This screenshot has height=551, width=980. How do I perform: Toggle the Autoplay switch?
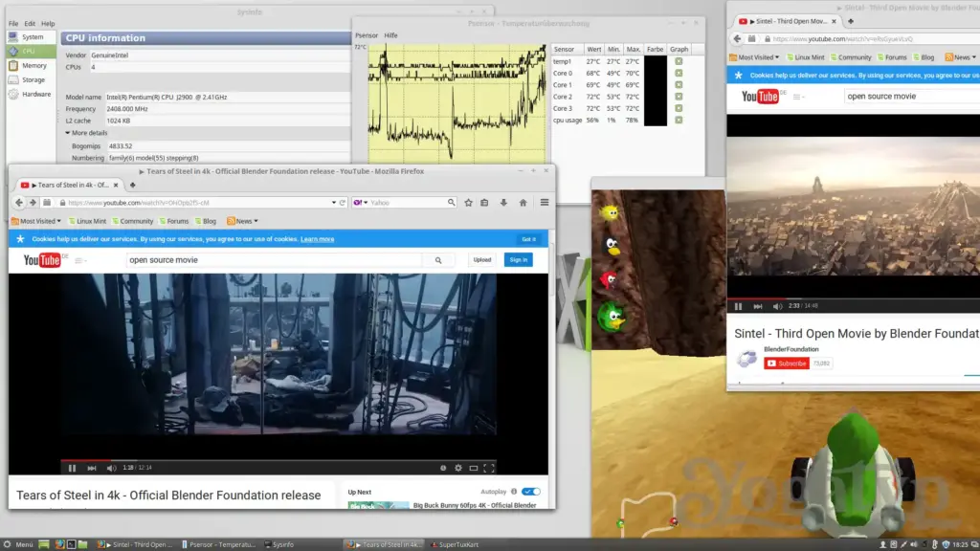click(x=530, y=492)
